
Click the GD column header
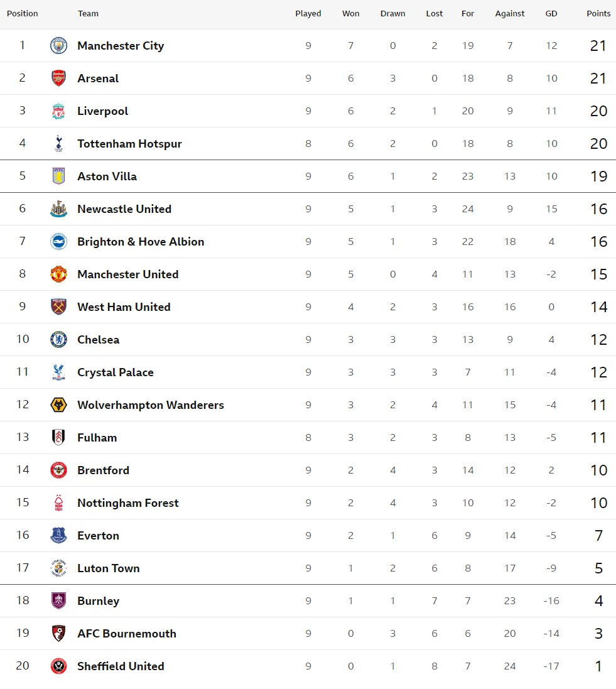point(551,14)
